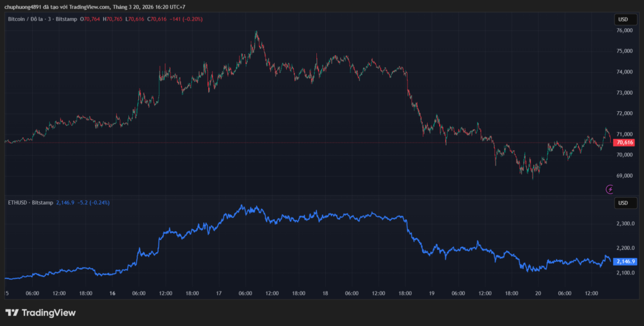Click the purple lightning bolt icon

pyautogui.click(x=609, y=188)
